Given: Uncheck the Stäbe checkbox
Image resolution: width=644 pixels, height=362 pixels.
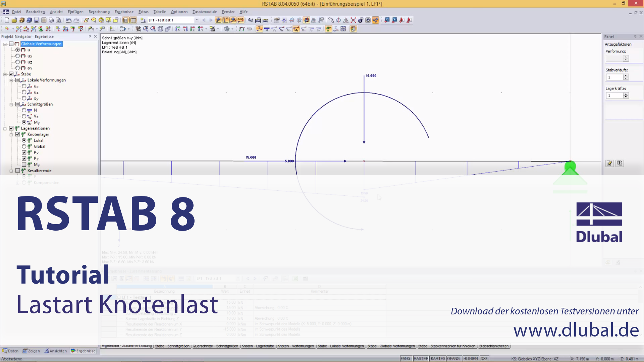Looking at the screenshot, I should point(11,74).
